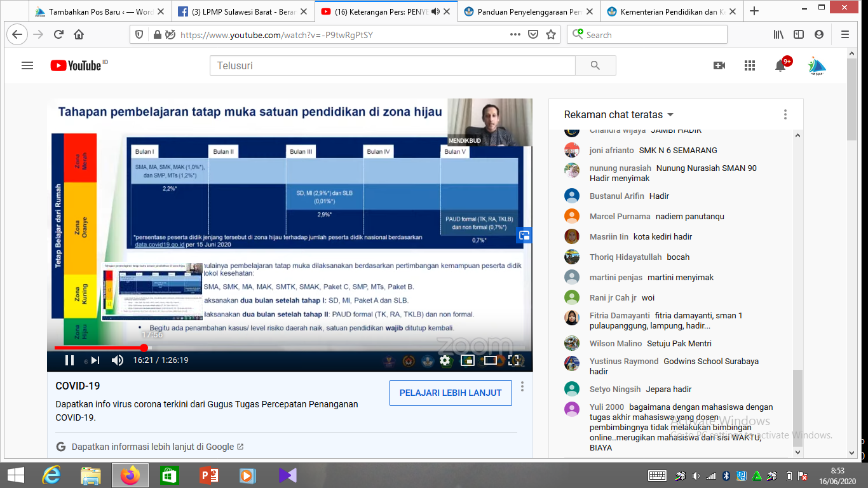Open page actions three-dot menu
868x488 pixels.
pyautogui.click(x=515, y=35)
